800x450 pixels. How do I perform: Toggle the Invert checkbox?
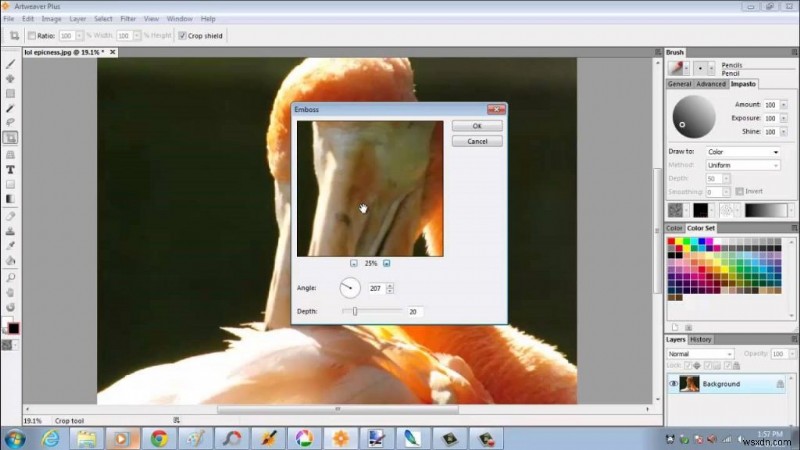click(739, 191)
